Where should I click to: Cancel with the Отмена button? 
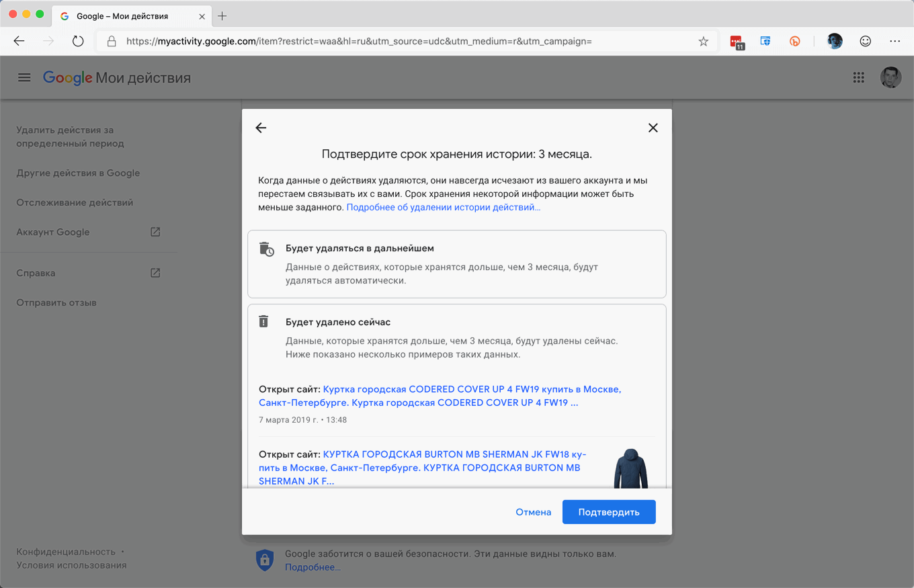[534, 512]
